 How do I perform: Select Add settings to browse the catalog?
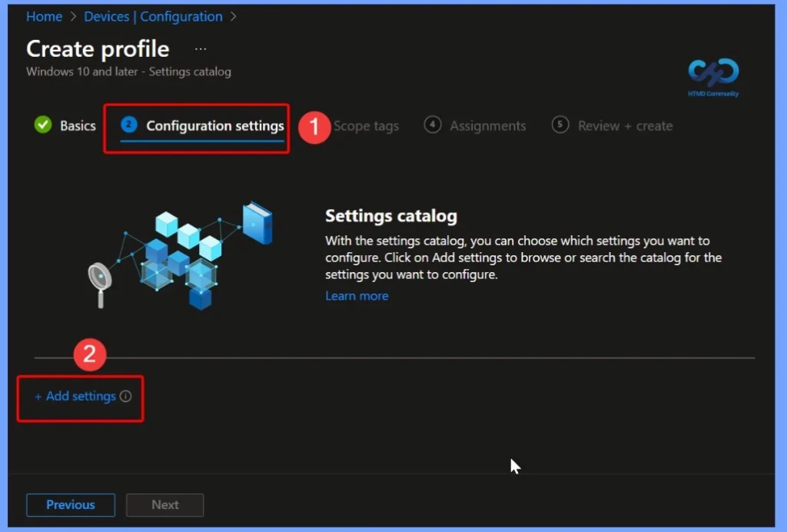[75, 395]
